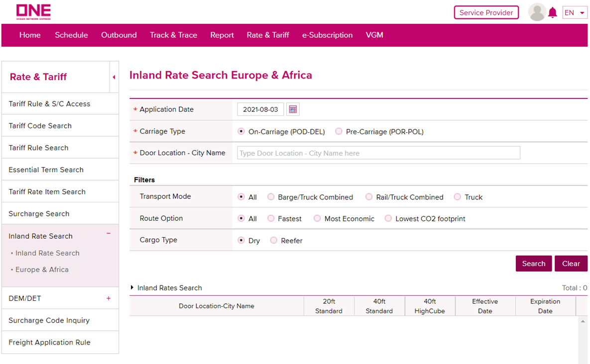Open the e-Subscription menu
The height and width of the screenshot is (364, 590).
[327, 35]
